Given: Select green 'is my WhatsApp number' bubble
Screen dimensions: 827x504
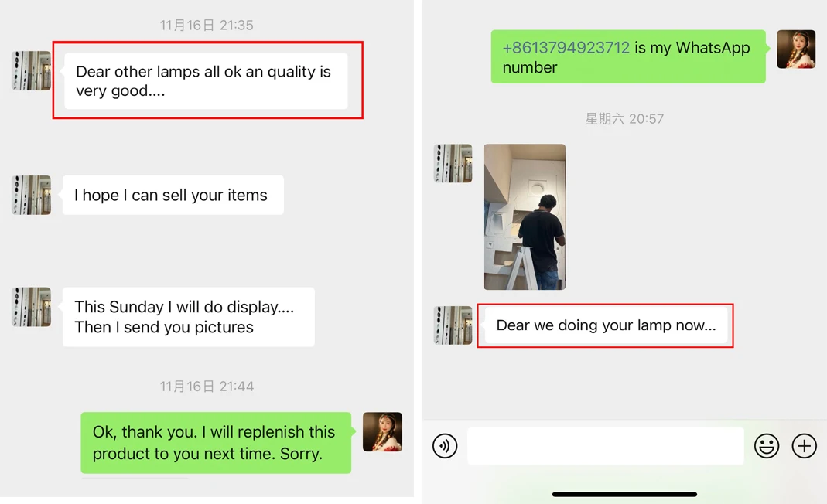Looking at the screenshot, I should [628, 56].
